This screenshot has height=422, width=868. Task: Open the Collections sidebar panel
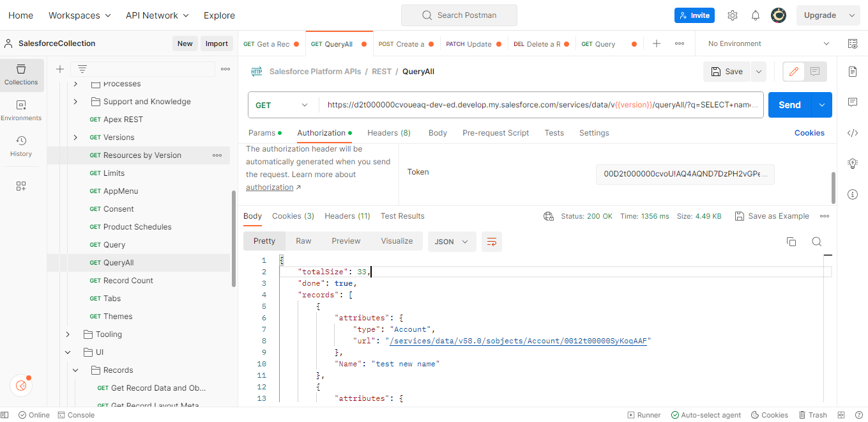[x=21, y=75]
